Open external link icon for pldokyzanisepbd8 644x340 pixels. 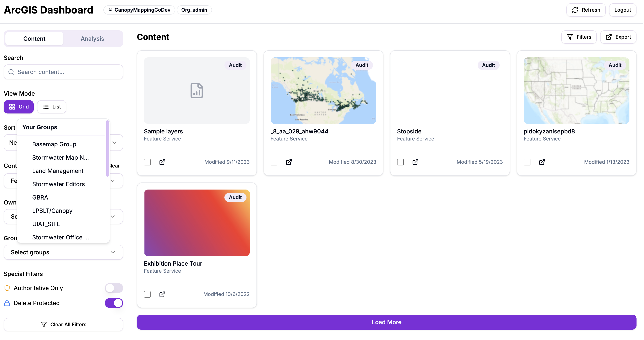click(542, 162)
